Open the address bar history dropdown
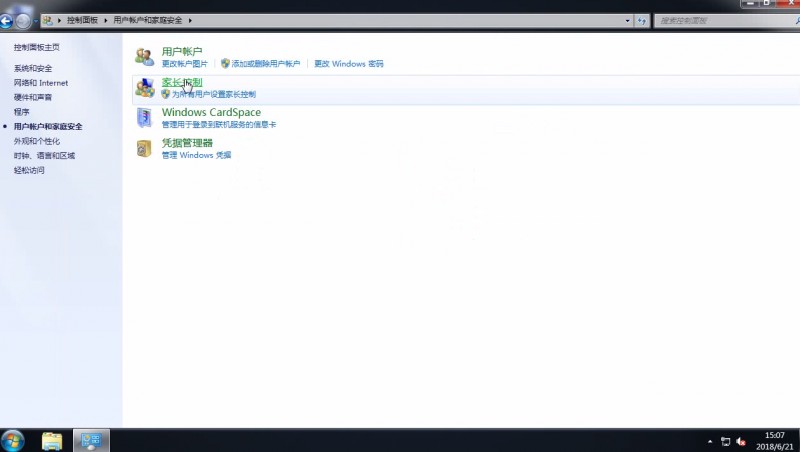 coord(628,21)
